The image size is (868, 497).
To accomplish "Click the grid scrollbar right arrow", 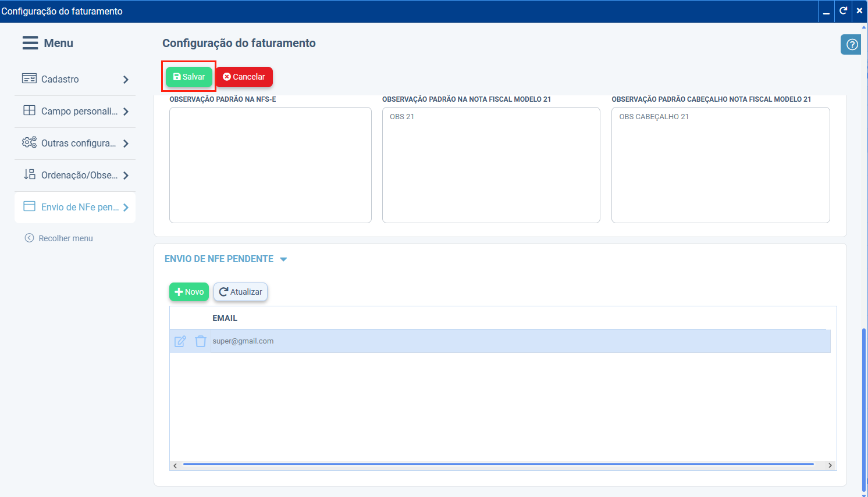I will point(830,466).
